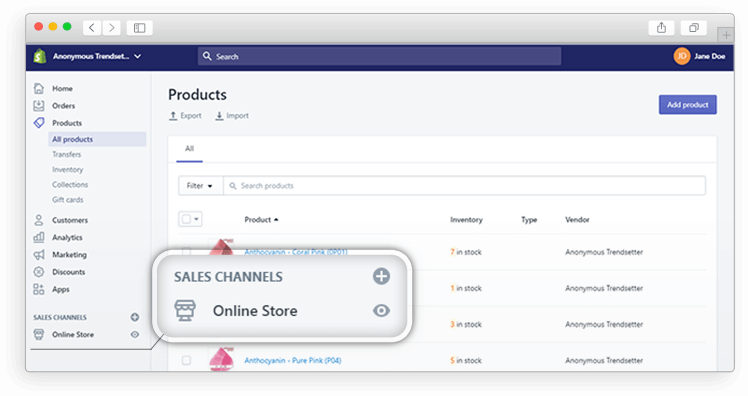748x396 pixels.
Task: Click Anonymous Trendsetter vendor in the 1 in stock row
Action: [x=604, y=288]
